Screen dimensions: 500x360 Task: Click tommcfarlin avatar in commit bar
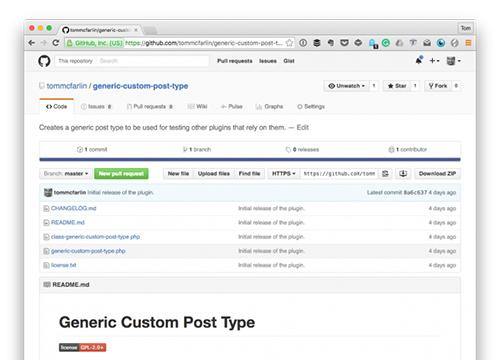pyautogui.click(x=48, y=192)
